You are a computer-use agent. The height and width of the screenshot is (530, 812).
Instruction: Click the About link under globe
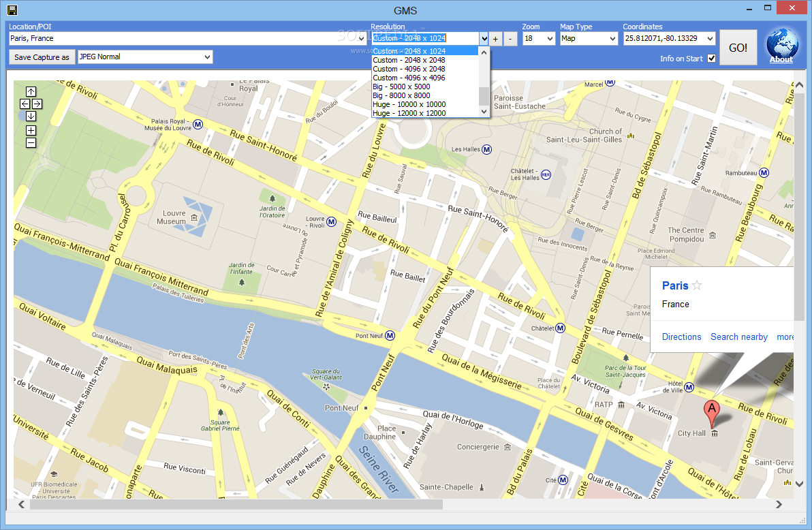click(781, 59)
